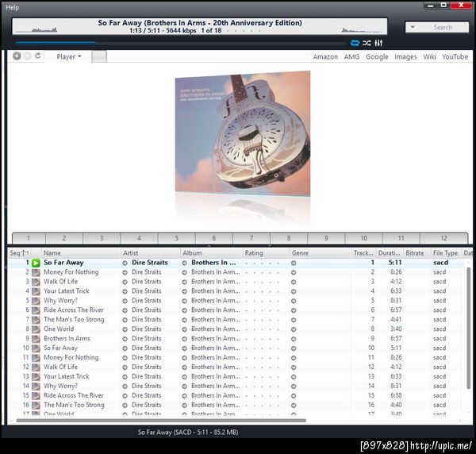Click album thumbnail icon of Why Worry? row 5
The height and width of the screenshot is (454, 476).
coord(36,301)
